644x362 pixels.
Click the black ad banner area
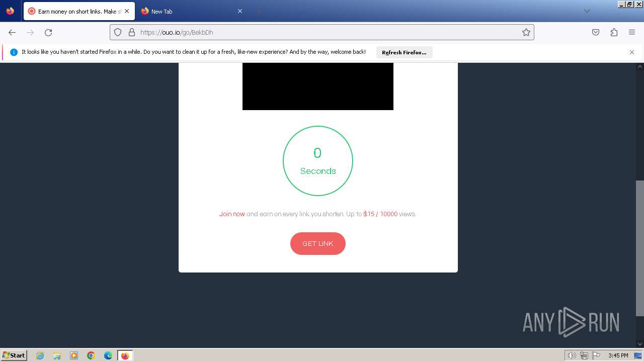click(318, 86)
